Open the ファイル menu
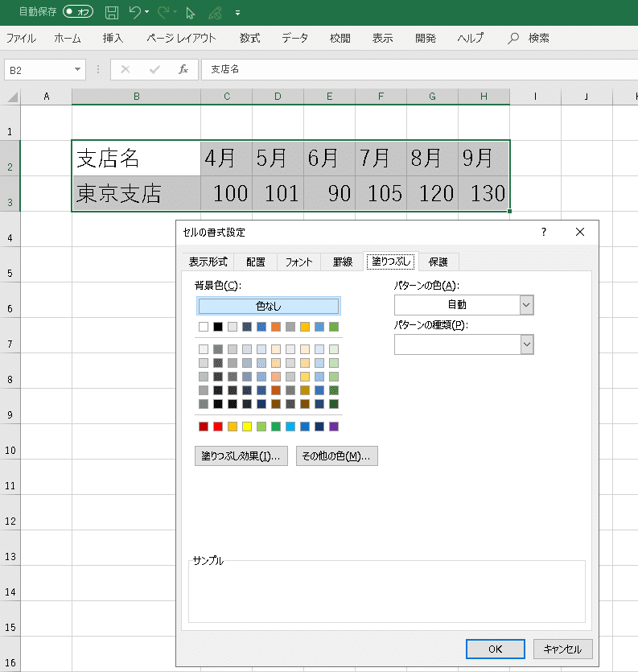638x672 pixels. point(21,38)
